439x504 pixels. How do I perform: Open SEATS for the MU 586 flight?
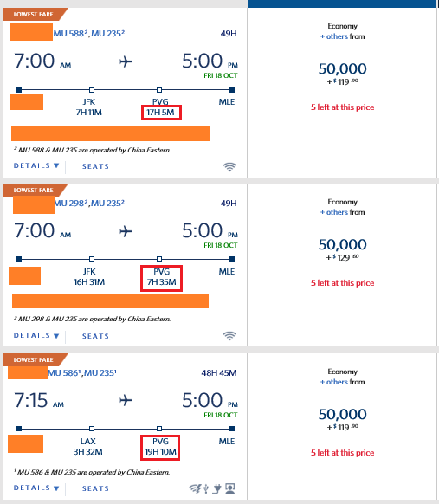point(95,488)
